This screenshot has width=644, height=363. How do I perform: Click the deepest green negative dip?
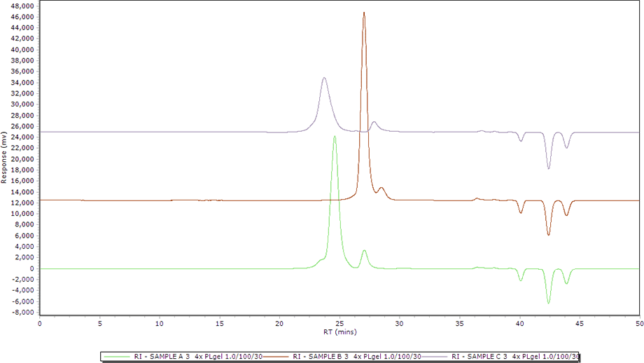tap(548, 303)
